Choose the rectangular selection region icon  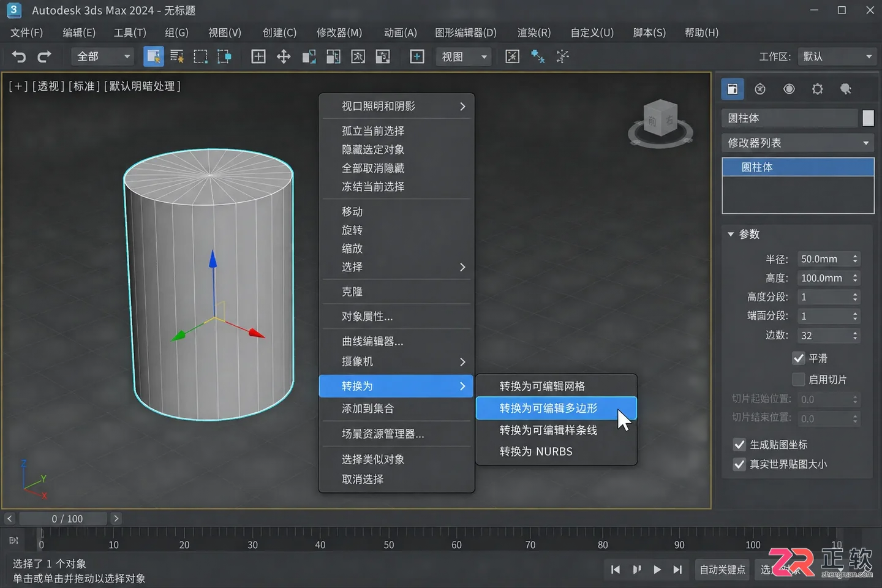[200, 57]
